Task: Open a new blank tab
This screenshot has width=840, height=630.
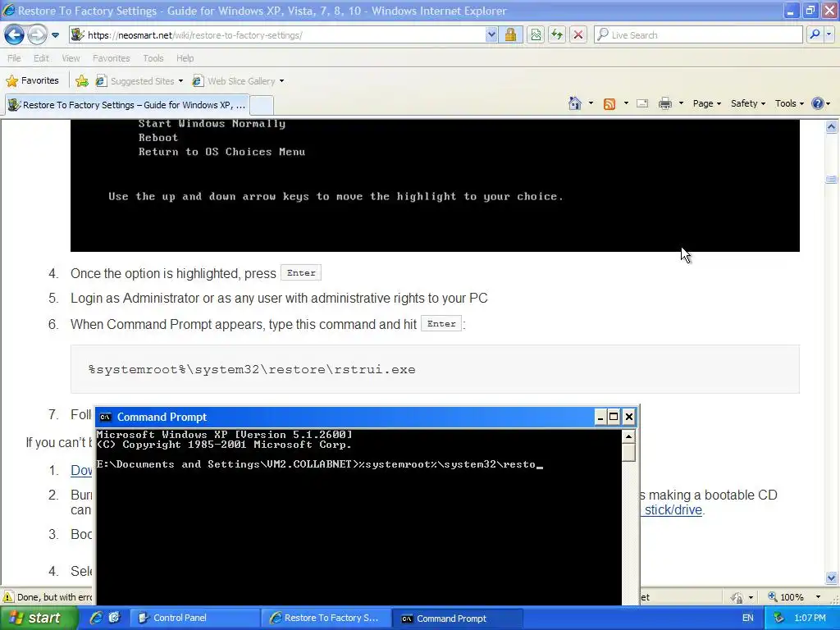Action: pos(262,105)
